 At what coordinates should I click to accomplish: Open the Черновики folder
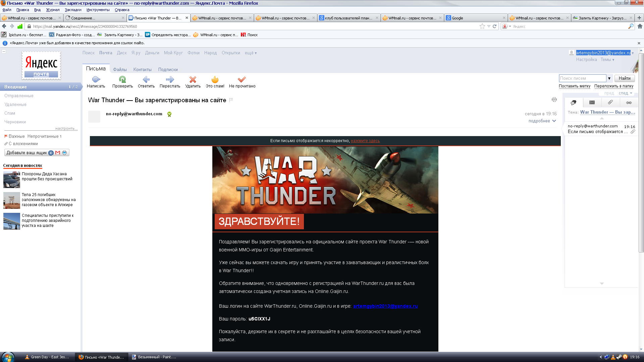(15, 122)
